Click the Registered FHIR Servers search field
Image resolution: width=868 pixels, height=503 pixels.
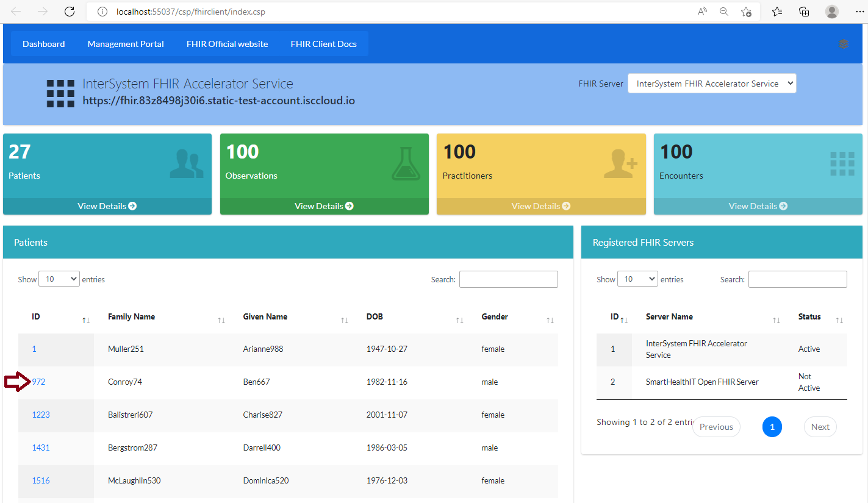(x=798, y=279)
